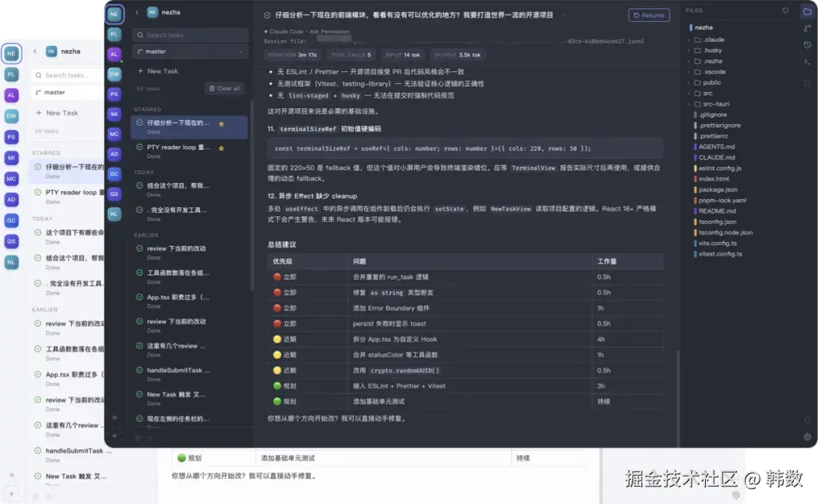This screenshot has height=504, width=818.
Task: Click the Resume button
Action: click(x=648, y=15)
